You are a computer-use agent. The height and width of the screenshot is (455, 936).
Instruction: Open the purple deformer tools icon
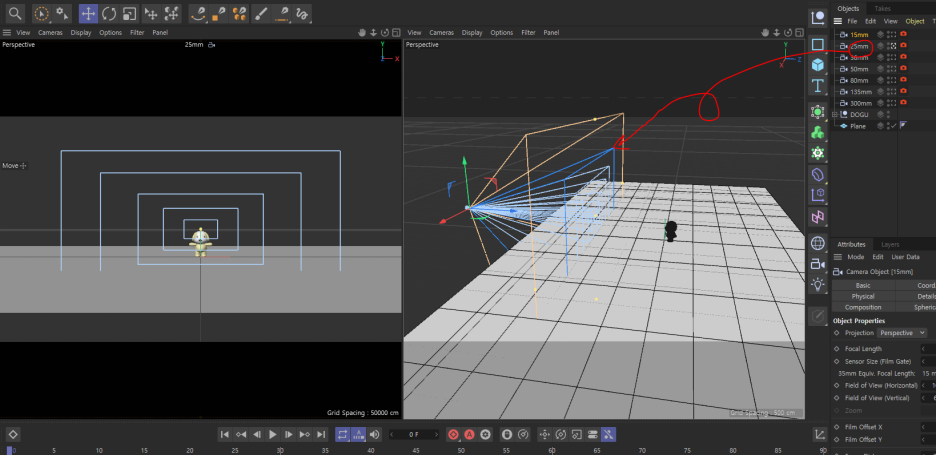818,174
